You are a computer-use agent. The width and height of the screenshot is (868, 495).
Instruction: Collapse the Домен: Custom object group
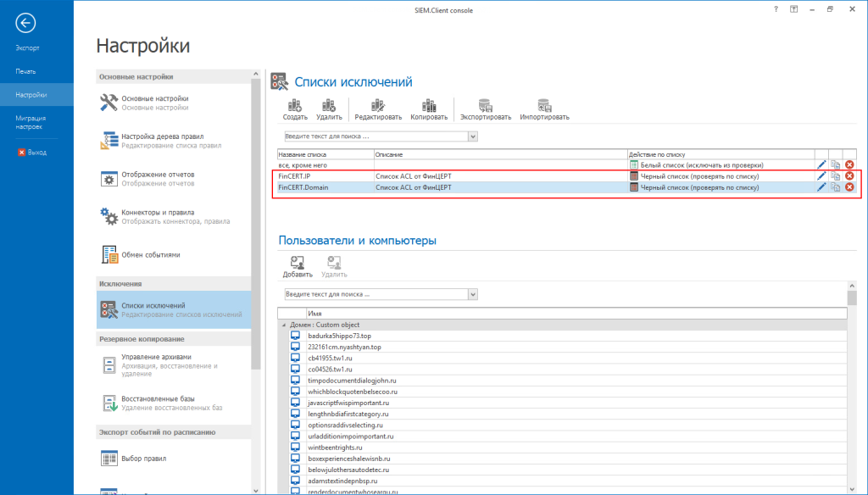(x=283, y=325)
